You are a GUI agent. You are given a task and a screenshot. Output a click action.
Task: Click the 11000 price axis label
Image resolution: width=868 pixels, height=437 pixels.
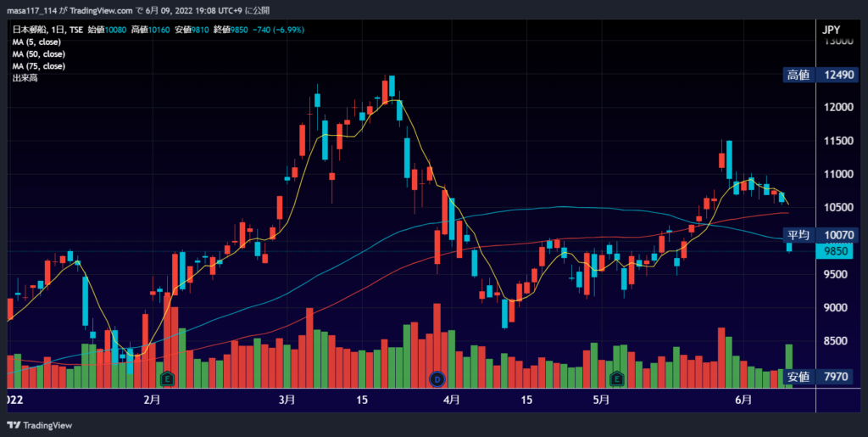(838, 175)
